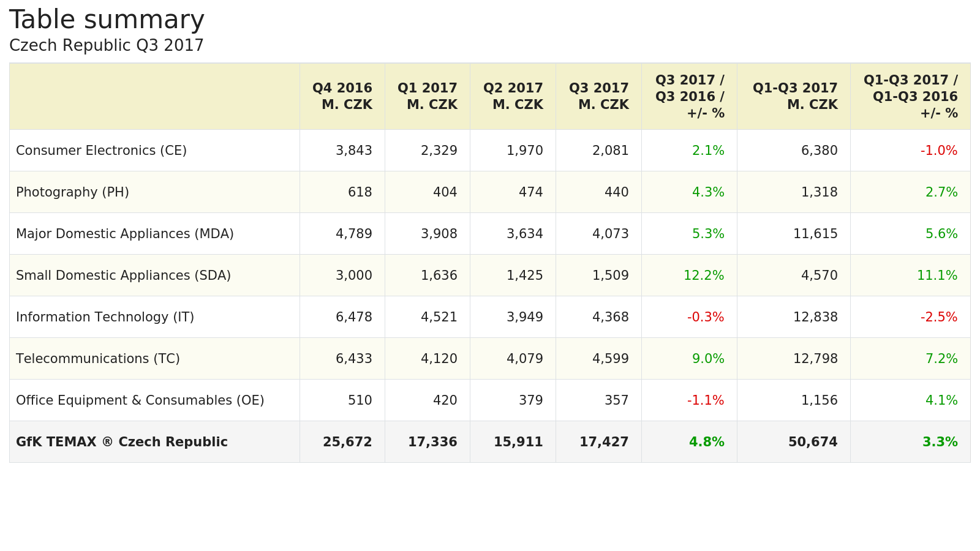Select the 50,674 total cell
The height and width of the screenshot is (551, 980).
813,442
